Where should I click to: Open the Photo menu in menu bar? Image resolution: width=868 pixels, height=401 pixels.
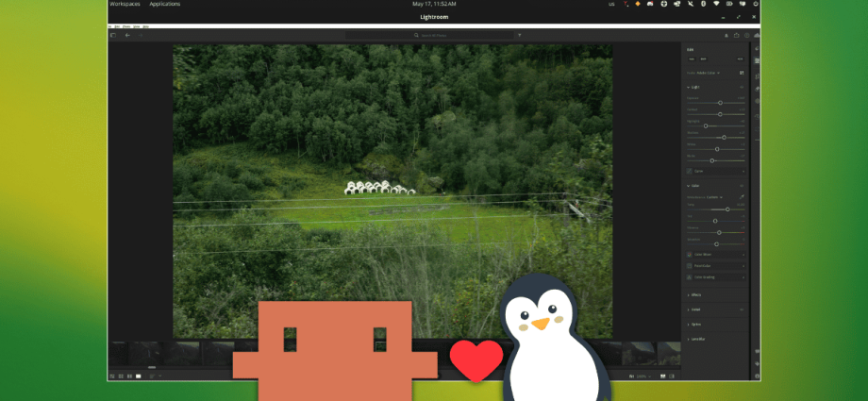coord(126,26)
